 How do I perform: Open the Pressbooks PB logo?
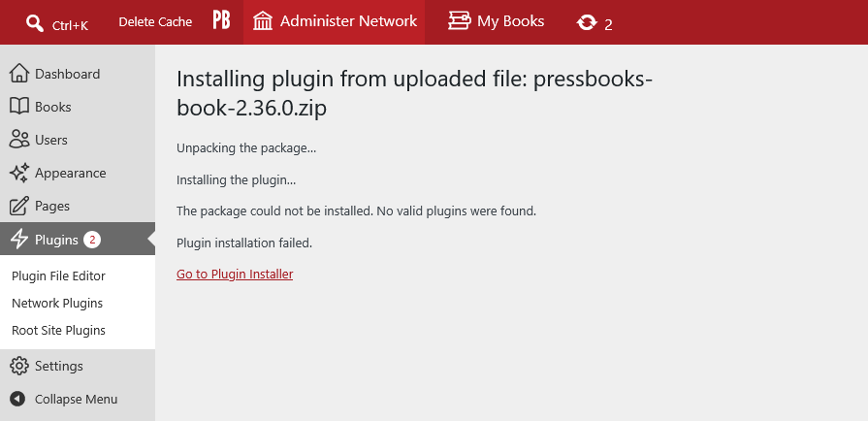(221, 21)
